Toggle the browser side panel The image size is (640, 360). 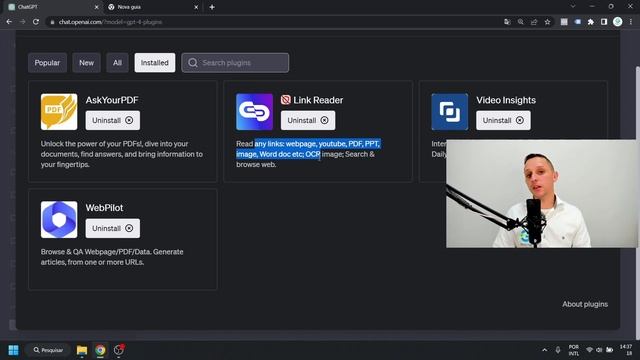tap(604, 22)
